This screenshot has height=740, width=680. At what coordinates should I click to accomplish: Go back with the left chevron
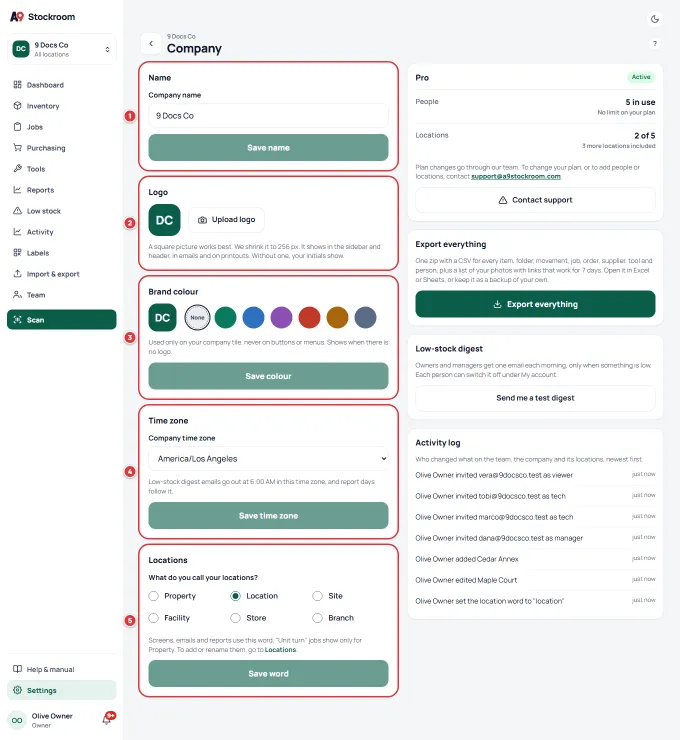click(x=151, y=44)
